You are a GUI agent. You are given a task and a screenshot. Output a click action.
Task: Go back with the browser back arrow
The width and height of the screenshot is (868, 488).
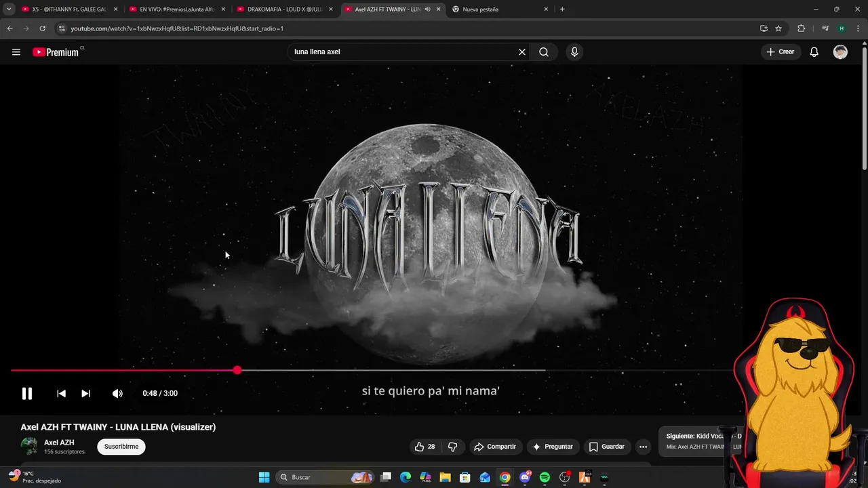(x=9, y=28)
